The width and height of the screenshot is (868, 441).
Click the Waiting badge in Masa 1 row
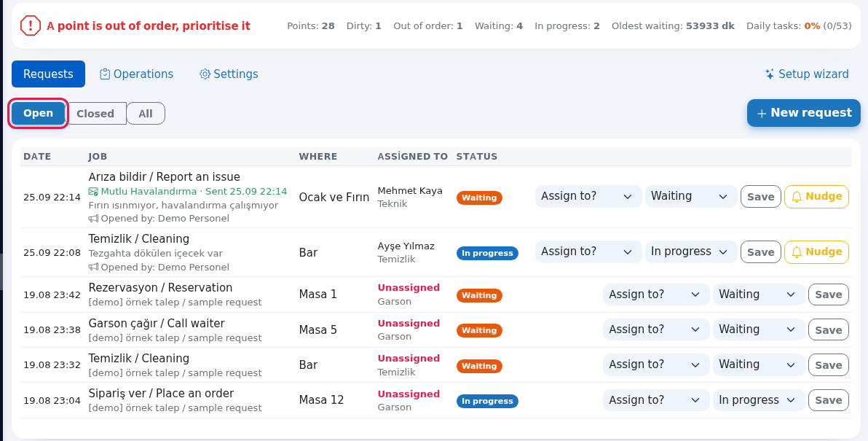(479, 295)
